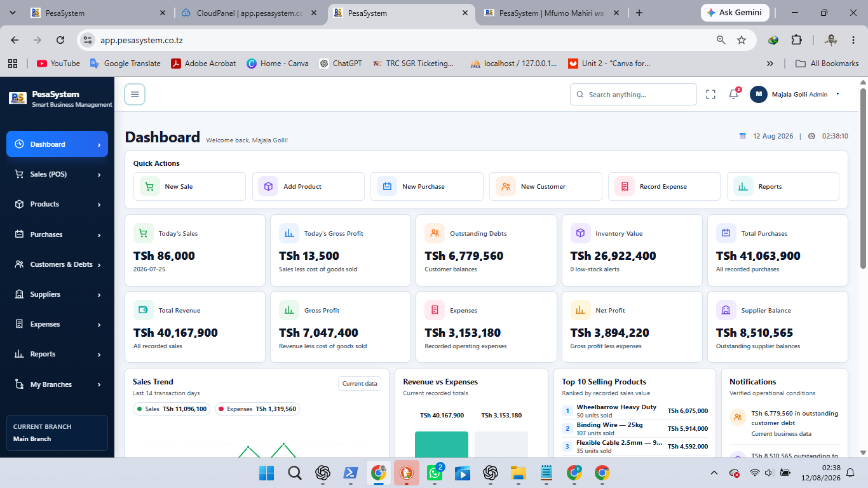Click the address bar URL
The width and height of the screenshot is (868, 488).
[x=142, y=40]
